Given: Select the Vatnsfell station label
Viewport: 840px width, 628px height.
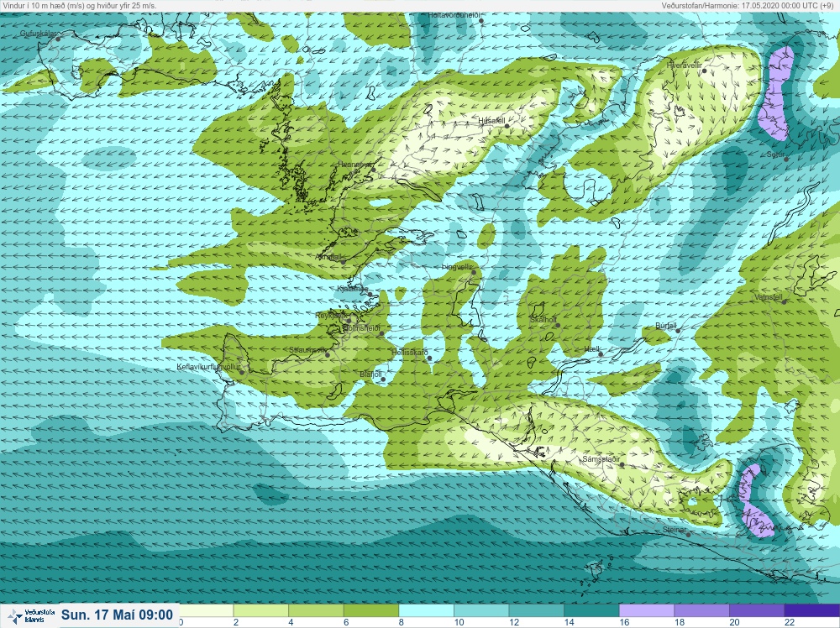Looking at the screenshot, I should (x=769, y=297).
